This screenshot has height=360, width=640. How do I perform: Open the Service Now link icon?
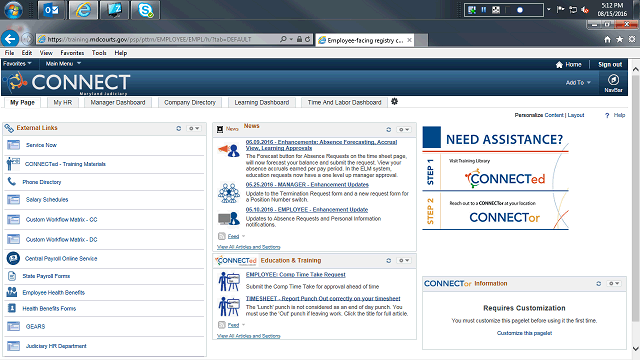pos(13,145)
